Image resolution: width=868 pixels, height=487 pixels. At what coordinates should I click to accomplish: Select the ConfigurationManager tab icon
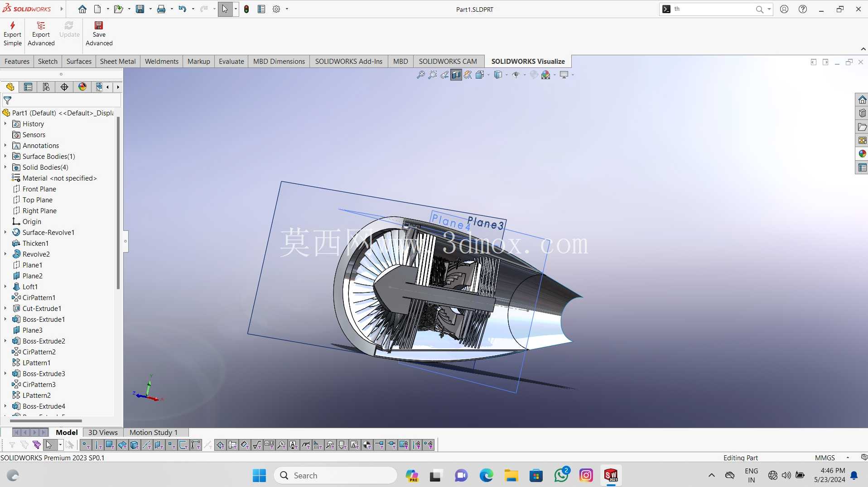click(x=46, y=87)
